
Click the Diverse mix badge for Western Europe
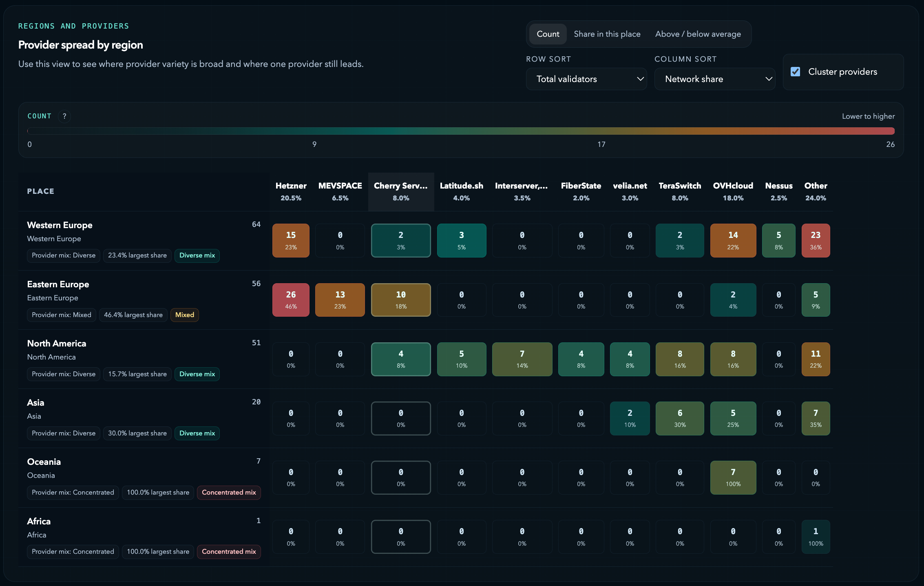[x=197, y=255]
